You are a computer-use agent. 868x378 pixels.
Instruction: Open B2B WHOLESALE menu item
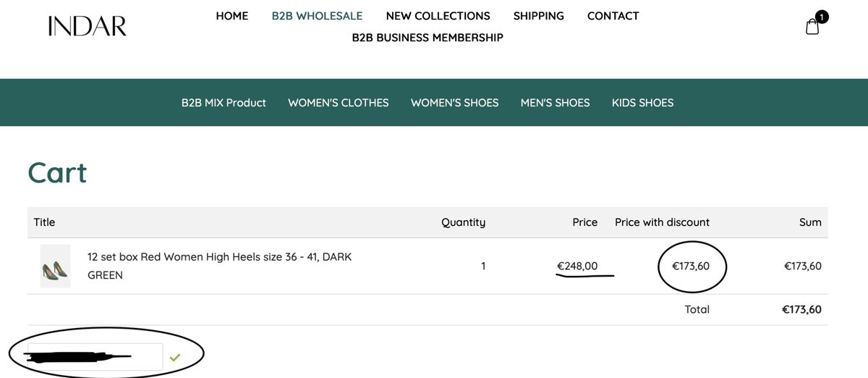click(x=318, y=16)
